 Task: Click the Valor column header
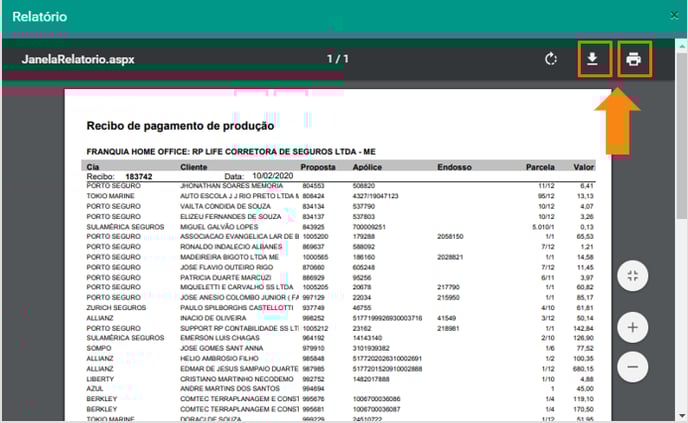click(x=584, y=167)
